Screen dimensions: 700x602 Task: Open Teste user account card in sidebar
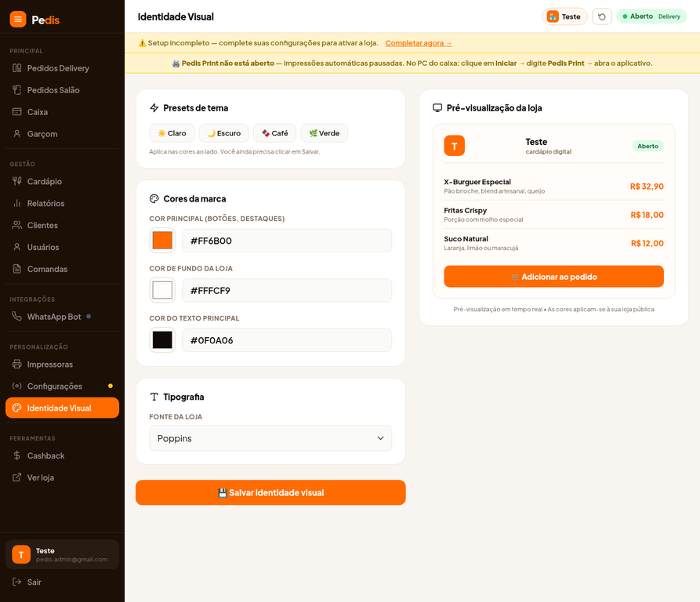click(62, 554)
